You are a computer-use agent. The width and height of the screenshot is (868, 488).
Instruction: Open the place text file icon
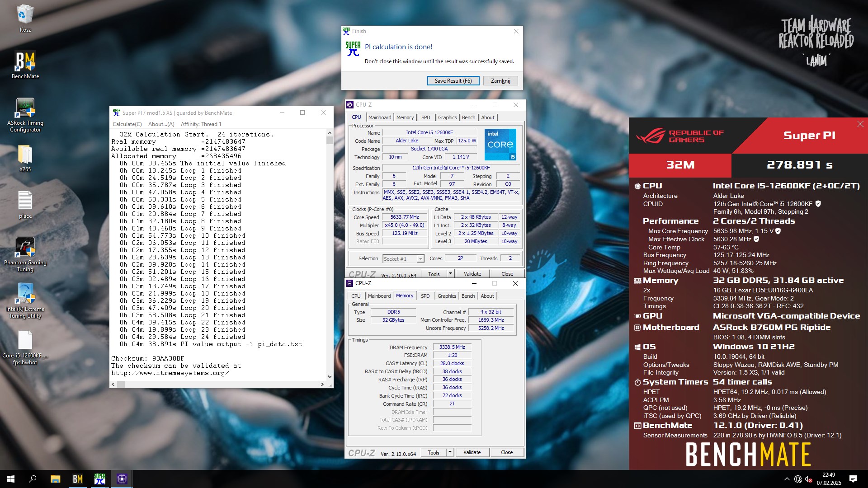tap(25, 205)
